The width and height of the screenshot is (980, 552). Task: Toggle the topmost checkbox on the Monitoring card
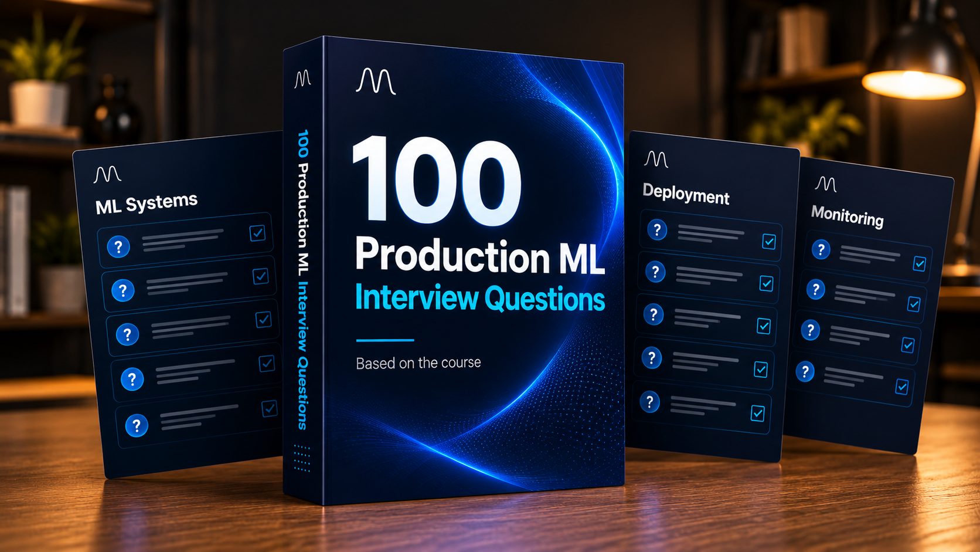pyautogui.click(x=920, y=264)
